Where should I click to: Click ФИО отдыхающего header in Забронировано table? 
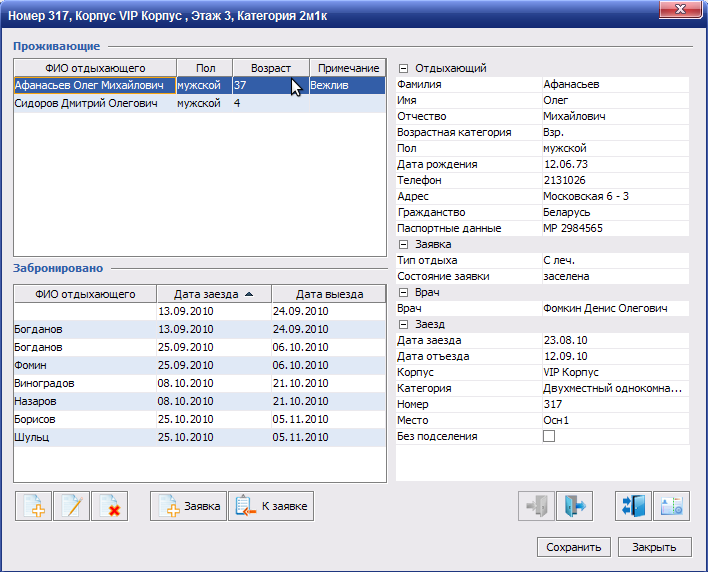coord(85,294)
